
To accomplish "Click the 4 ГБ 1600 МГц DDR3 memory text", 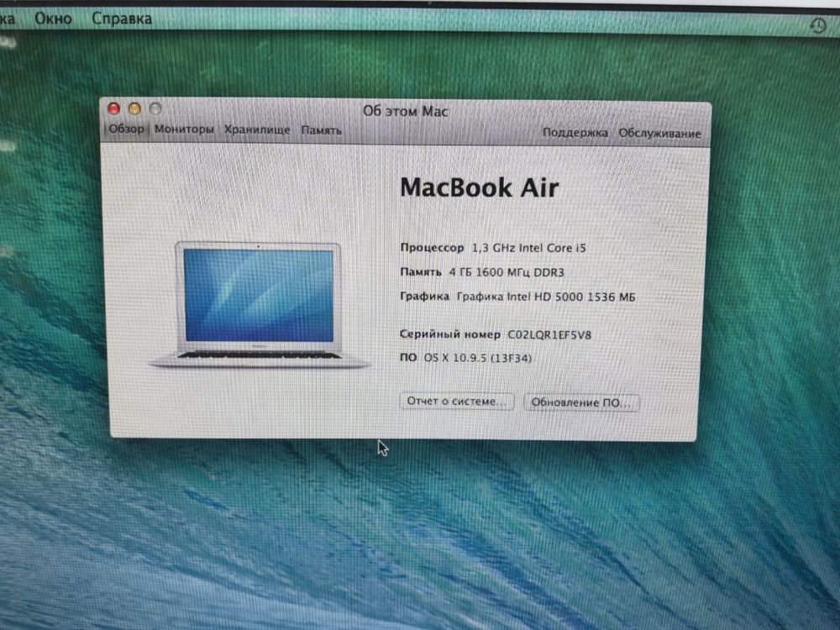I will point(507,272).
